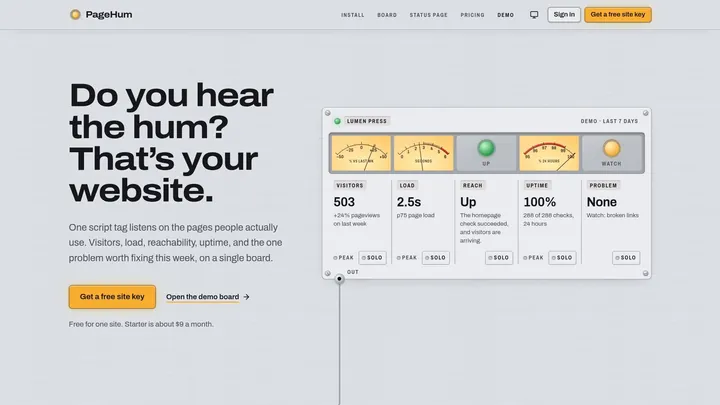Click the Visitors gauge meter

(361, 153)
